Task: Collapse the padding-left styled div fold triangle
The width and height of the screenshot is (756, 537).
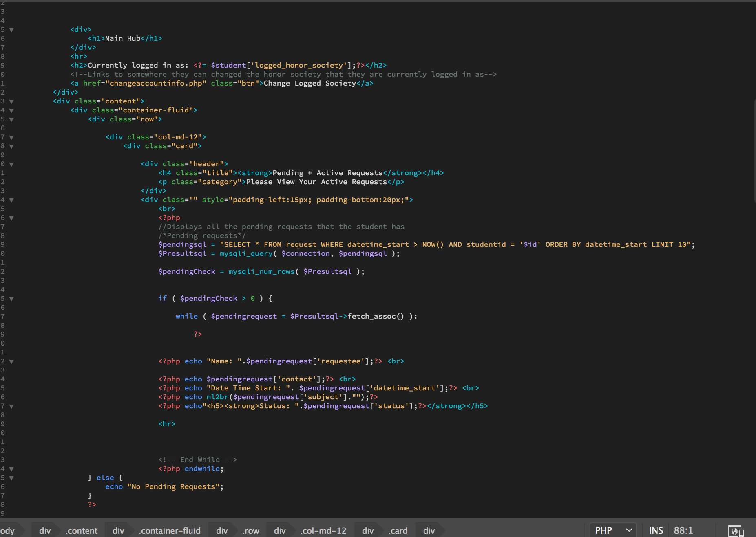Action: pos(11,200)
